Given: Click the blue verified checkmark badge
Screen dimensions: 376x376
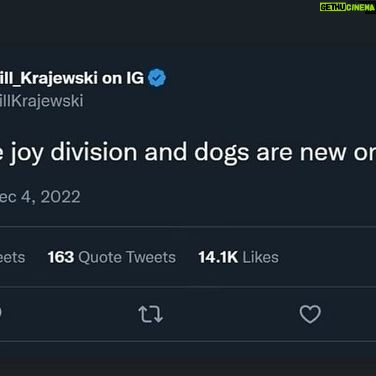Looking at the screenshot, I should [x=157, y=78].
